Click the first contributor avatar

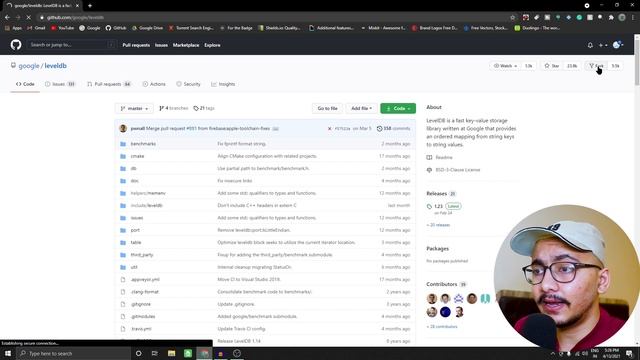click(x=432, y=298)
